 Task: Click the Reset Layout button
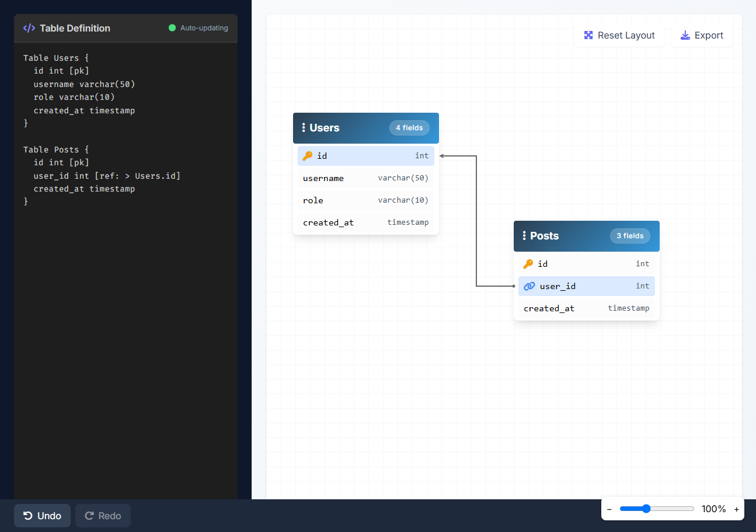click(x=619, y=35)
